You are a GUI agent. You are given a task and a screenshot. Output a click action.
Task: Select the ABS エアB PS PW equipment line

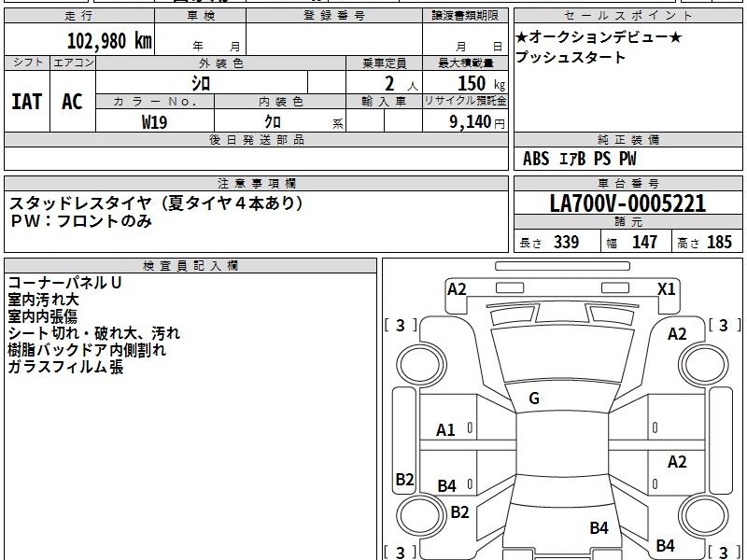(579, 159)
